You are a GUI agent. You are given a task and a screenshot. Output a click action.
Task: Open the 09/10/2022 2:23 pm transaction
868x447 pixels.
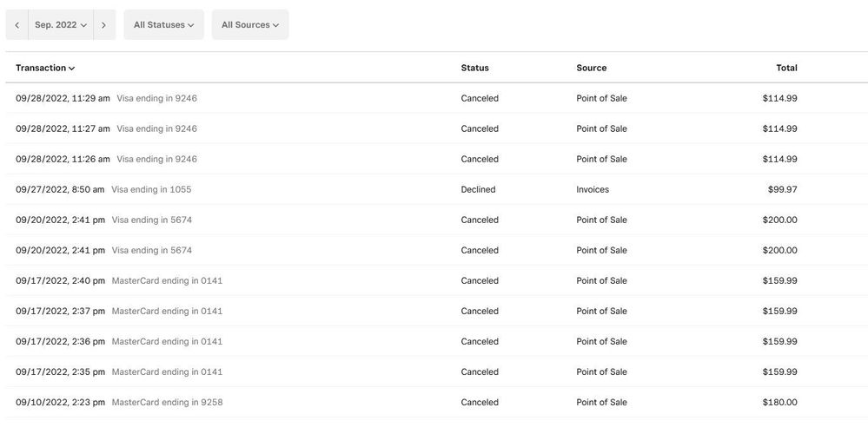pyautogui.click(x=60, y=402)
